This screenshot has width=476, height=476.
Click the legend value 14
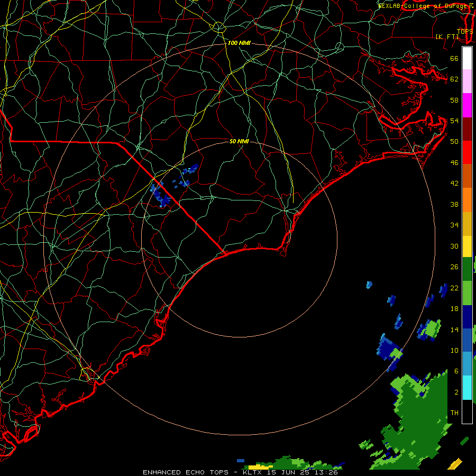click(x=454, y=329)
